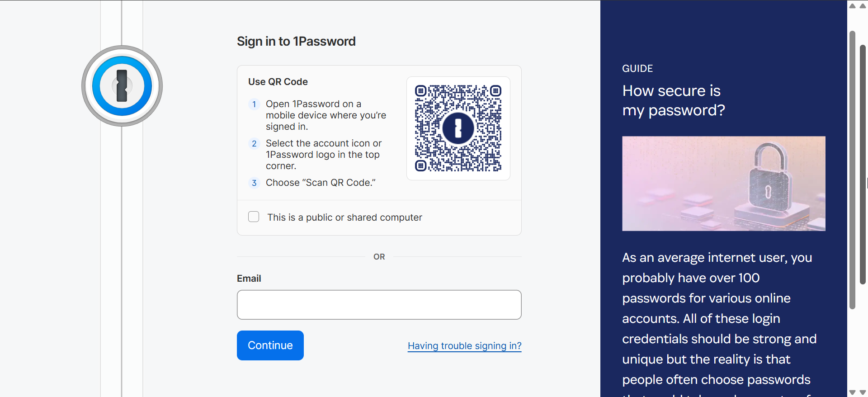Click the rightmost scroll-up arrow
This screenshot has width=868, height=397.
[863, 6]
